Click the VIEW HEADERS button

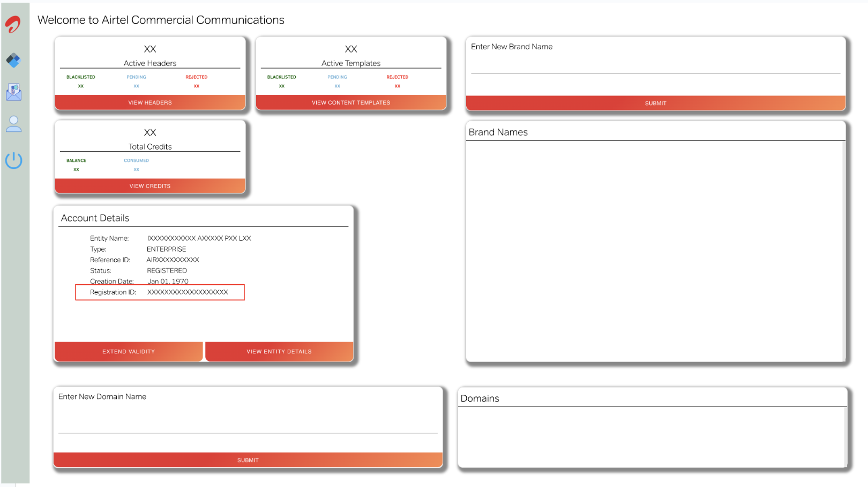150,102
